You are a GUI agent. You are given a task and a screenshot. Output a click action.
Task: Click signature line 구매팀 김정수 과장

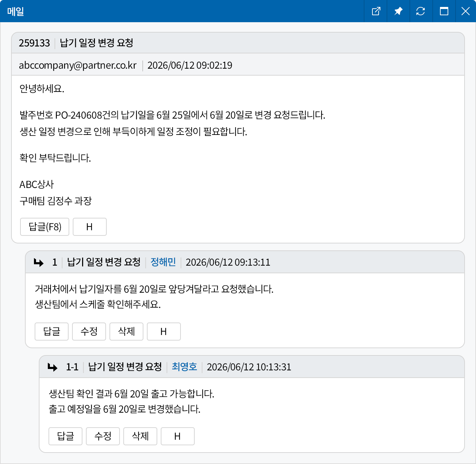(55, 201)
